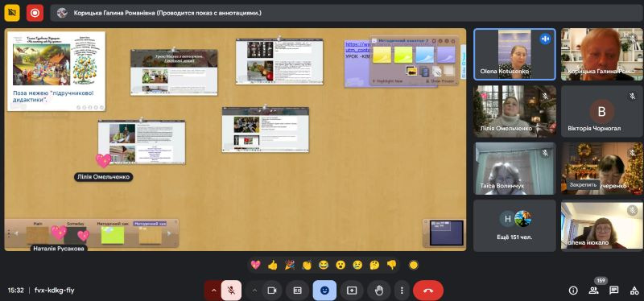The height and width of the screenshot is (301, 644).
Task: Expand video options arrow beside the camera
Action: [x=254, y=291]
